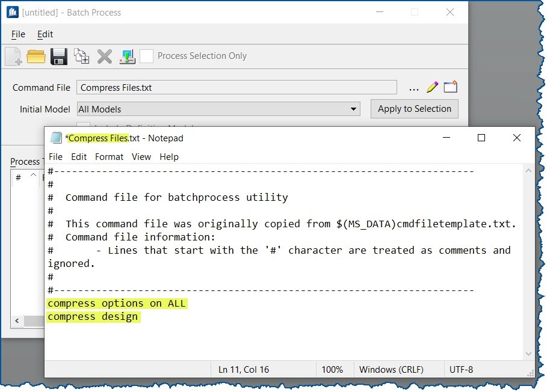This screenshot has height=392, width=547.
Task: Click the # column header sort arrow
Action: click(34, 175)
